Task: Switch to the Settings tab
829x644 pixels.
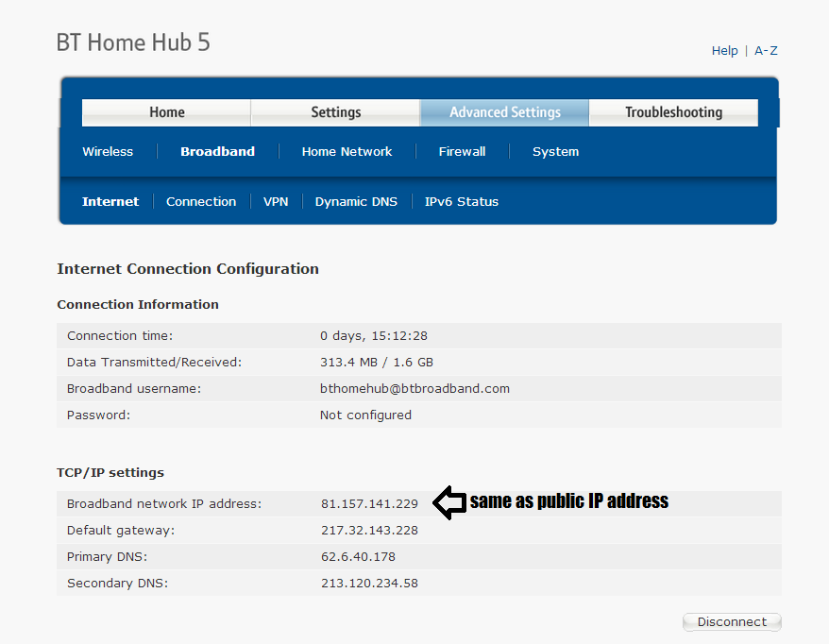Action: [335, 112]
